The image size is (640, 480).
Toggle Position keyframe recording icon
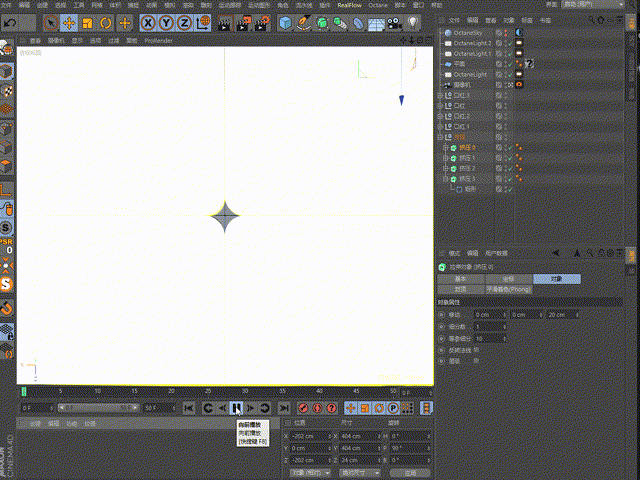[x=350, y=408]
